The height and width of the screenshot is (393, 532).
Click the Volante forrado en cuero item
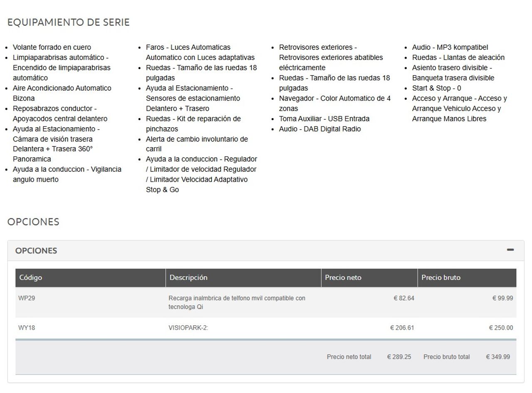[x=52, y=47]
